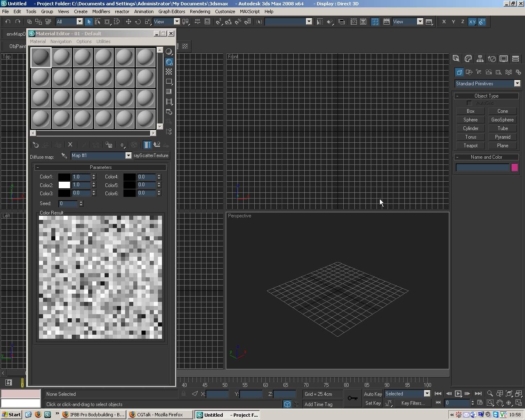Click the Redo arrow in main toolbar

(x=18, y=22)
